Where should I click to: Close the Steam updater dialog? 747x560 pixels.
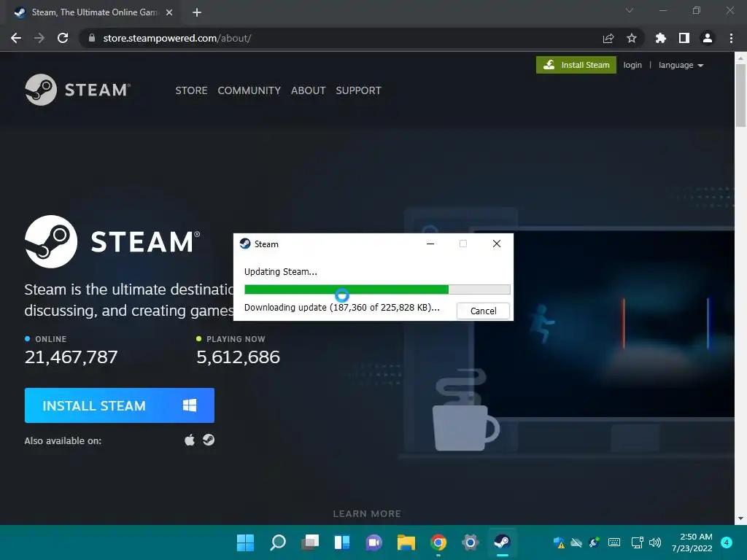pyautogui.click(x=496, y=244)
